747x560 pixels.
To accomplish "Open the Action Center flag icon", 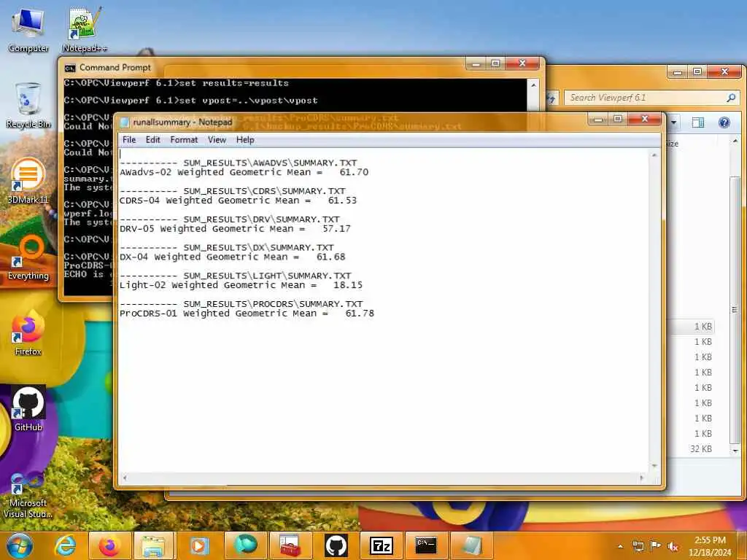I will tap(656, 547).
